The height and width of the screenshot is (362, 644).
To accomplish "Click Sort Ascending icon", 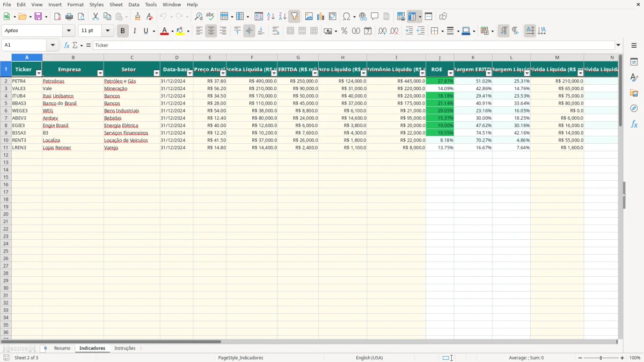I will click(x=270, y=17).
